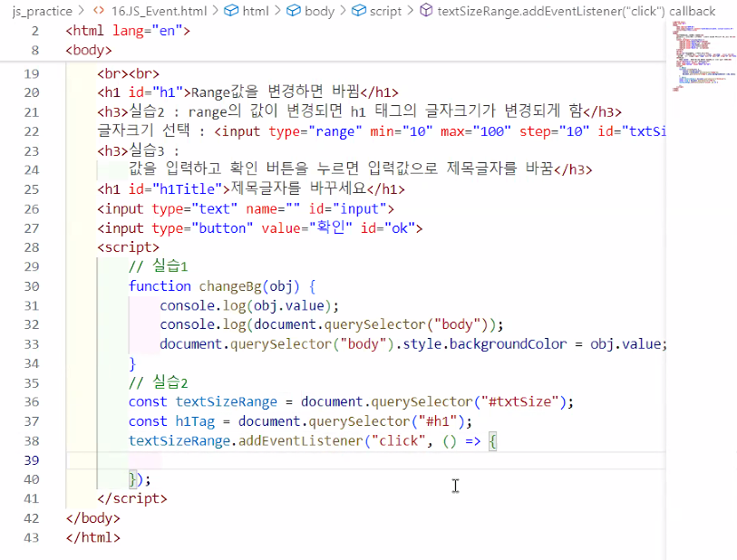This screenshot has width=737, height=560.
Task: Select 16.JS_Event.html breadcrumb item
Action: 159,11
